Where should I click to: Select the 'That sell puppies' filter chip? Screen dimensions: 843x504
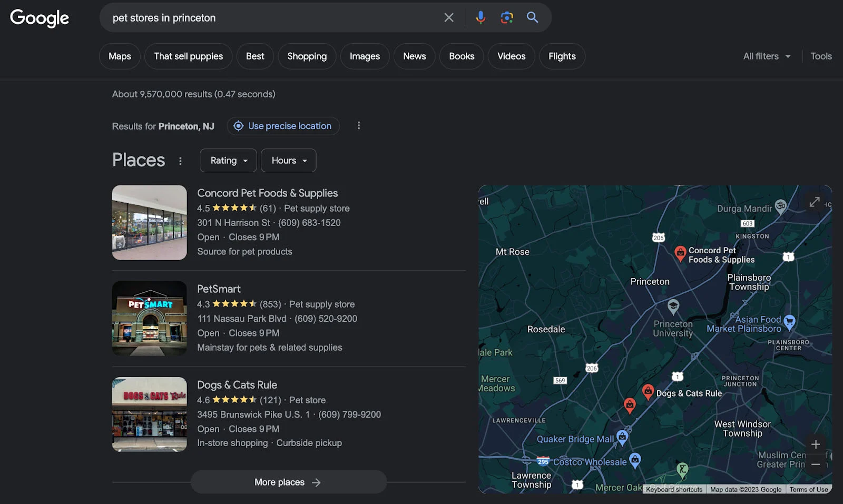189,56
